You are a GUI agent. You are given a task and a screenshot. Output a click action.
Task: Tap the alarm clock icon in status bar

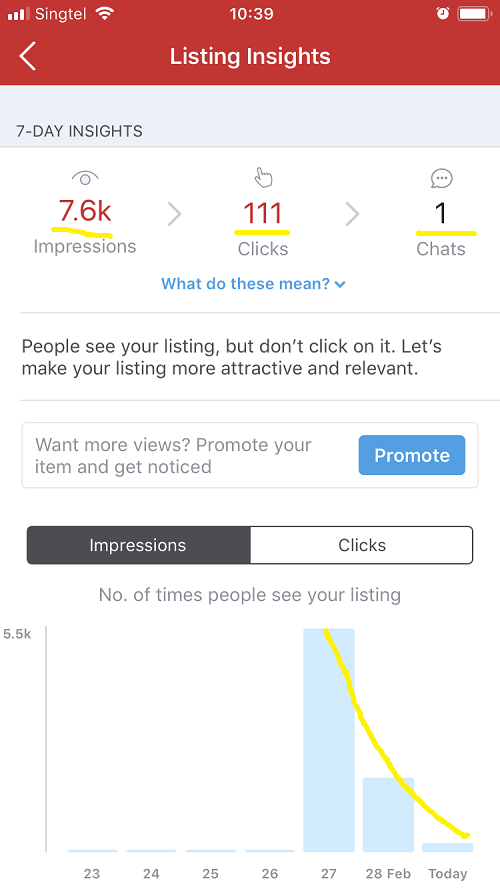443,13
